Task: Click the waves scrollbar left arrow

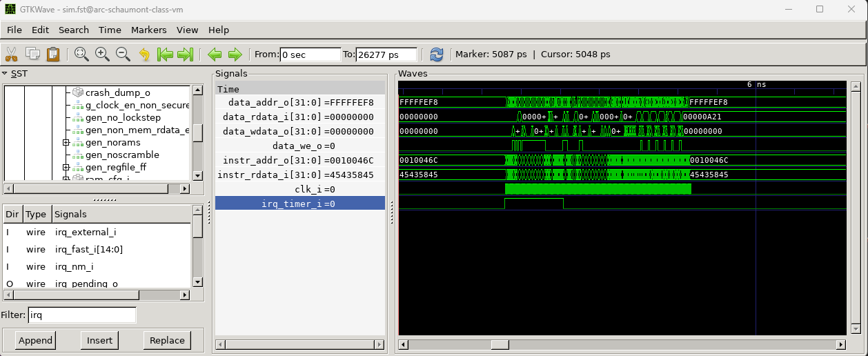Action: 404,345
